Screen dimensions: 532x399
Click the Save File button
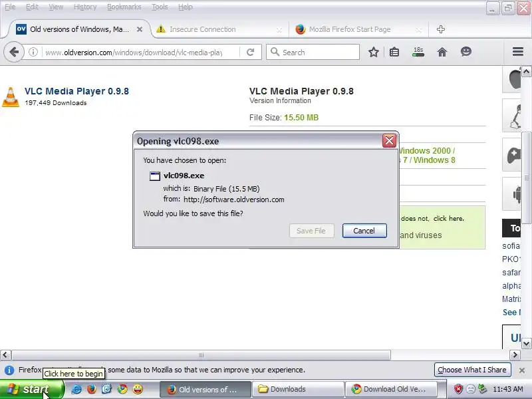coord(311,231)
